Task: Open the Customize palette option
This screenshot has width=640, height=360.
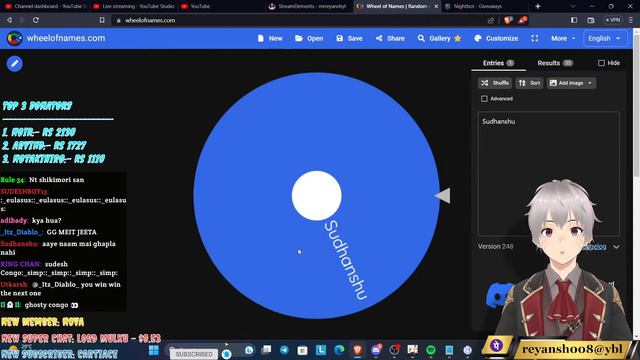Action: [x=496, y=38]
